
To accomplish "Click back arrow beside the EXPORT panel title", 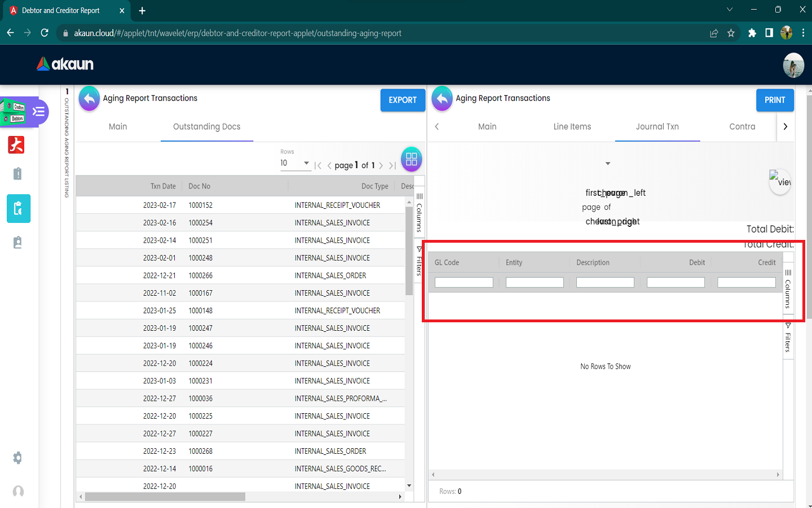I will (89, 99).
